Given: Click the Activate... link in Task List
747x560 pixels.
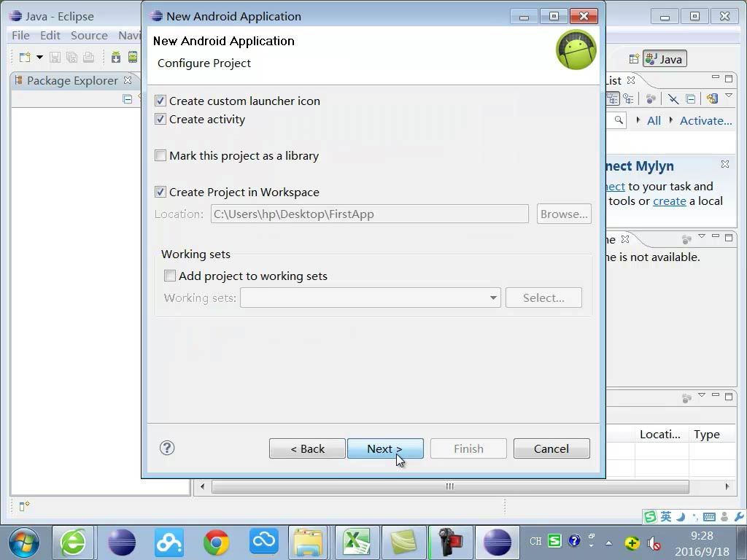Looking at the screenshot, I should tap(705, 120).
